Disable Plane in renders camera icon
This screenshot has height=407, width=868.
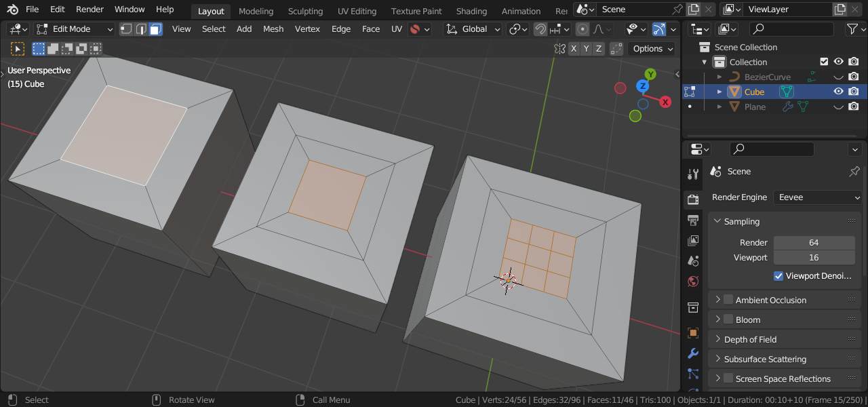coord(854,106)
